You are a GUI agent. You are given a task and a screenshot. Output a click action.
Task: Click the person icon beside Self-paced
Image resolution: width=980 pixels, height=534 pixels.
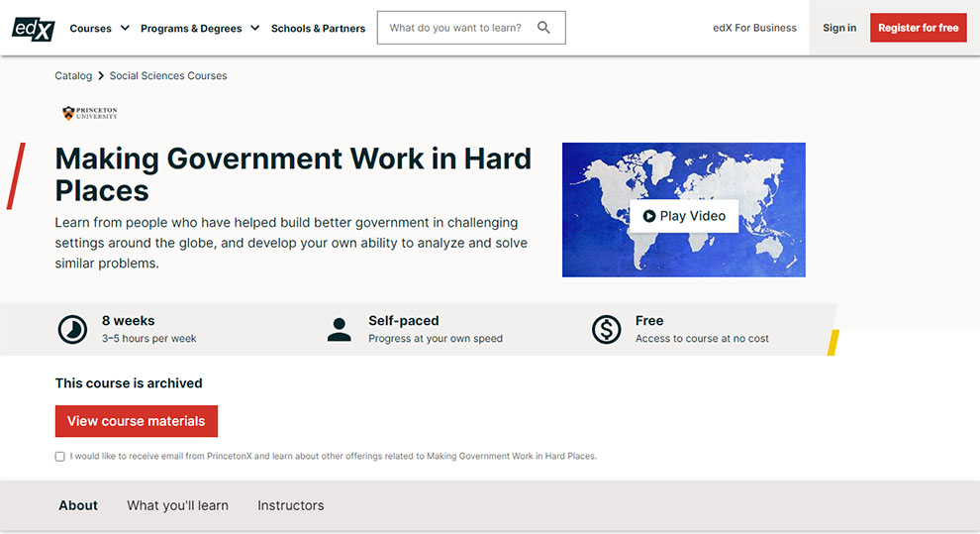coord(340,330)
